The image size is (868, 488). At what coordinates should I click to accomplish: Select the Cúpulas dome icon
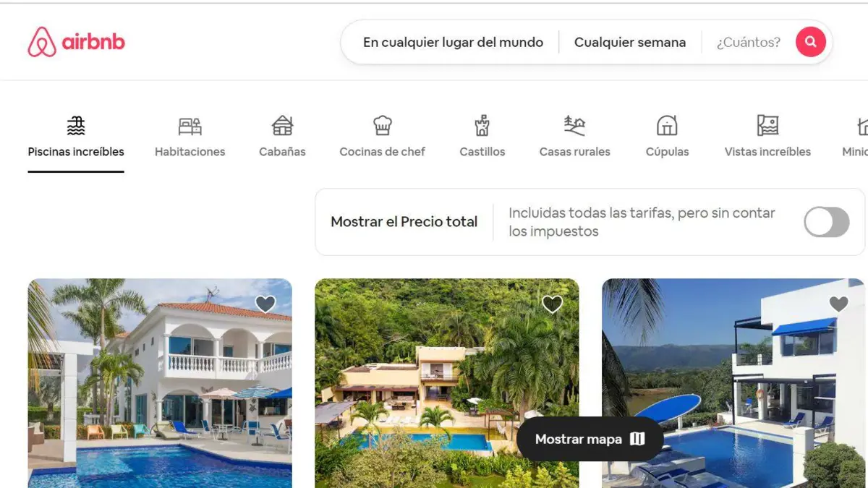(x=667, y=126)
